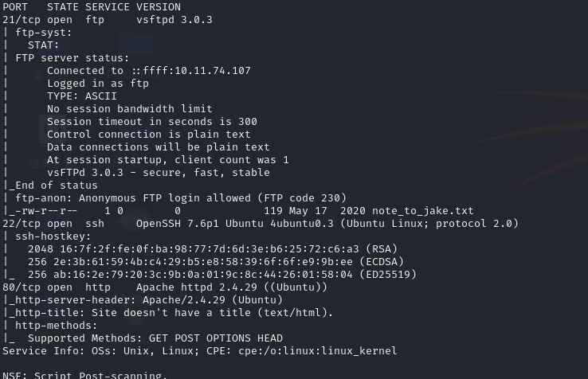Viewport: 588px width, 379px height.
Task: Click the 'NSE: Script Post-scanning' line
Action: point(84,374)
